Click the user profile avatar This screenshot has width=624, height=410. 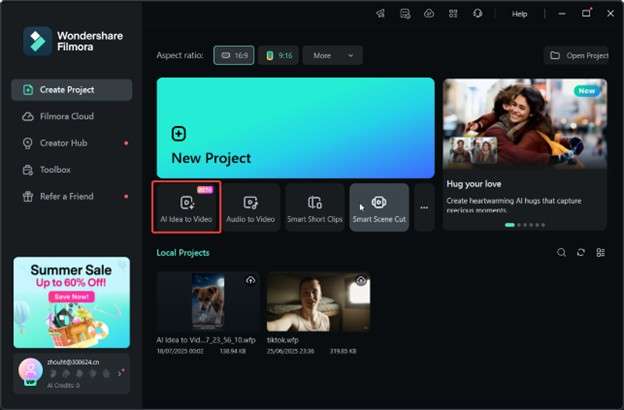[x=31, y=370]
